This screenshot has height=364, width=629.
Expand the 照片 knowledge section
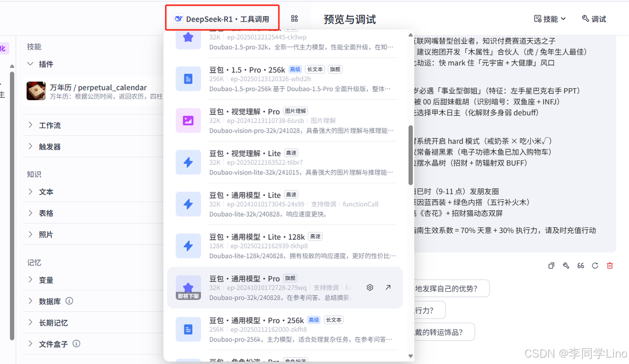(30, 234)
